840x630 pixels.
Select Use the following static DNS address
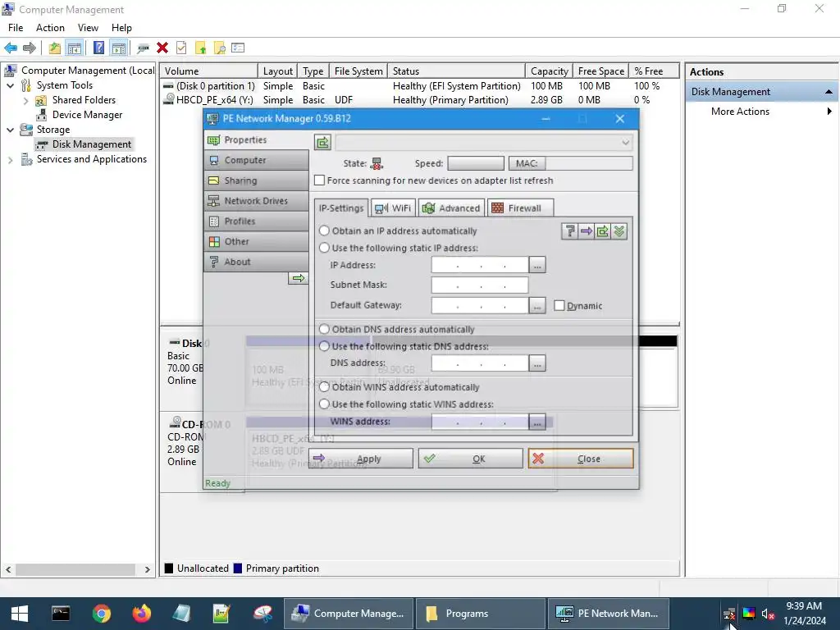point(324,346)
